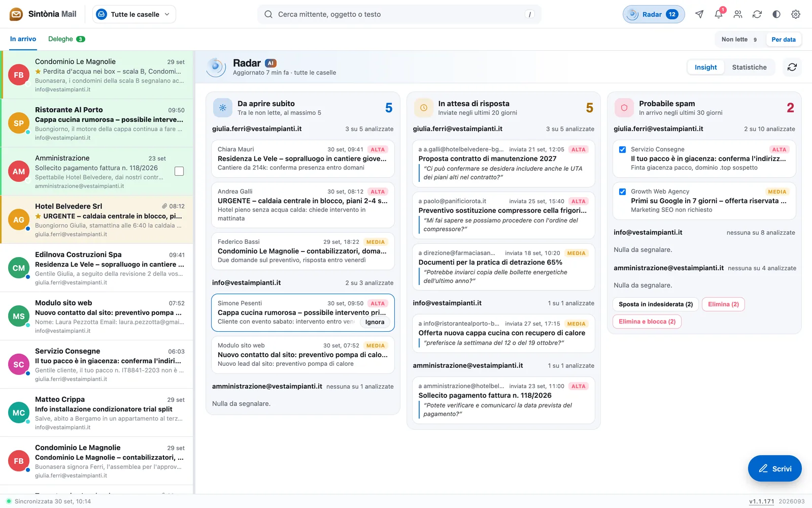The height and width of the screenshot is (508, 812).
Task: Click the AI badge next to Radar title
Action: pos(271,63)
